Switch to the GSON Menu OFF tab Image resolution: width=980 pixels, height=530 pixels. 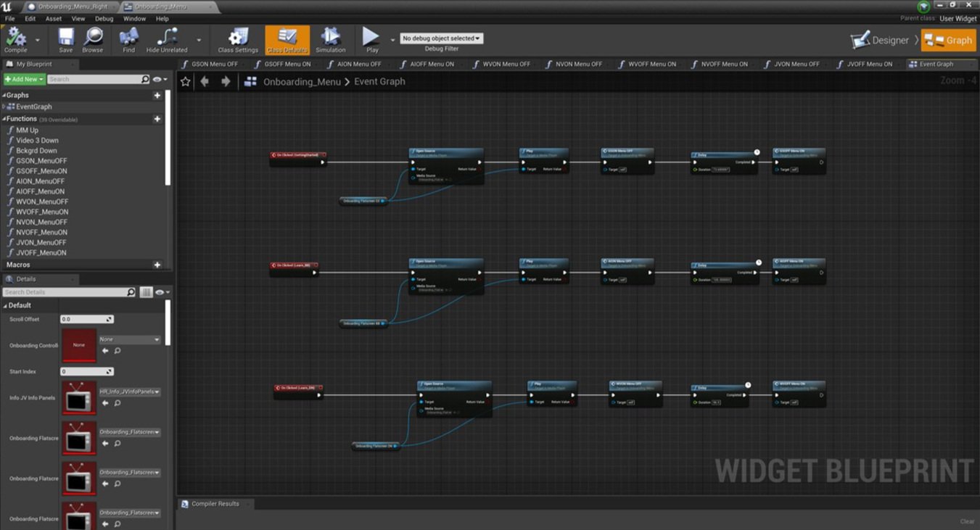click(x=210, y=64)
